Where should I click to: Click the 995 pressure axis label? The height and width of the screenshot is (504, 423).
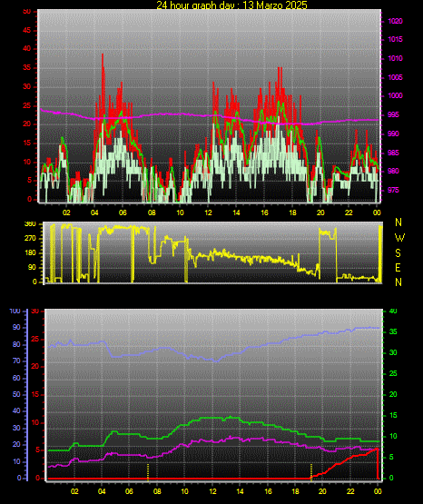point(393,114)
